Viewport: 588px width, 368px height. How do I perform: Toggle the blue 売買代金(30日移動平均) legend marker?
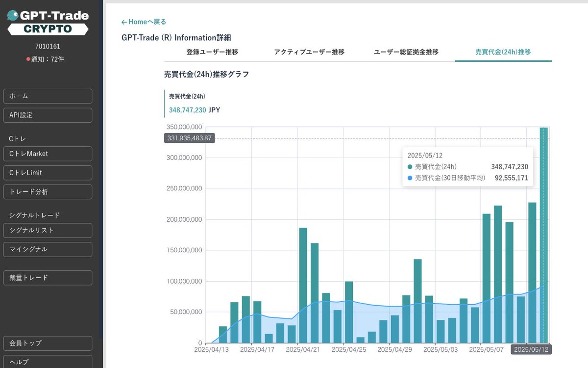411,178
